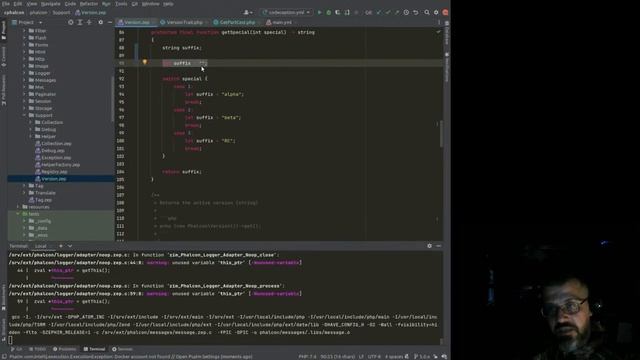640x360 pixels.
Task: Run the selected configuration with the play icon
Action: pyautogui.click(x=320, y=13)
